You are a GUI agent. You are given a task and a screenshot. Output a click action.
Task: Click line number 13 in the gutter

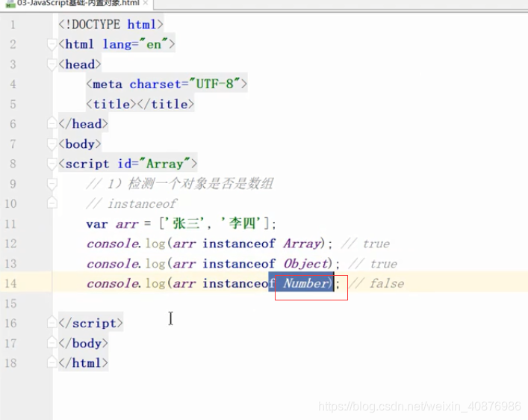[x=10, y=264]
